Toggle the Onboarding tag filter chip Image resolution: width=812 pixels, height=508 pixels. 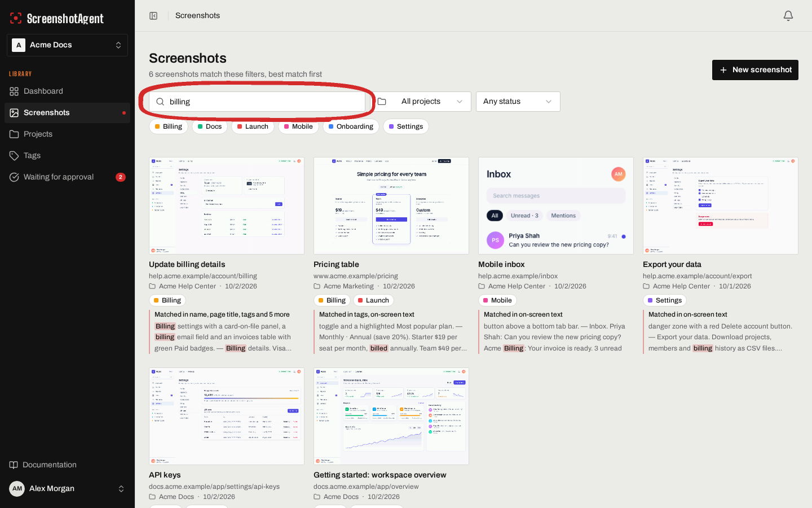pyautogui.click(x=351, y=126)
